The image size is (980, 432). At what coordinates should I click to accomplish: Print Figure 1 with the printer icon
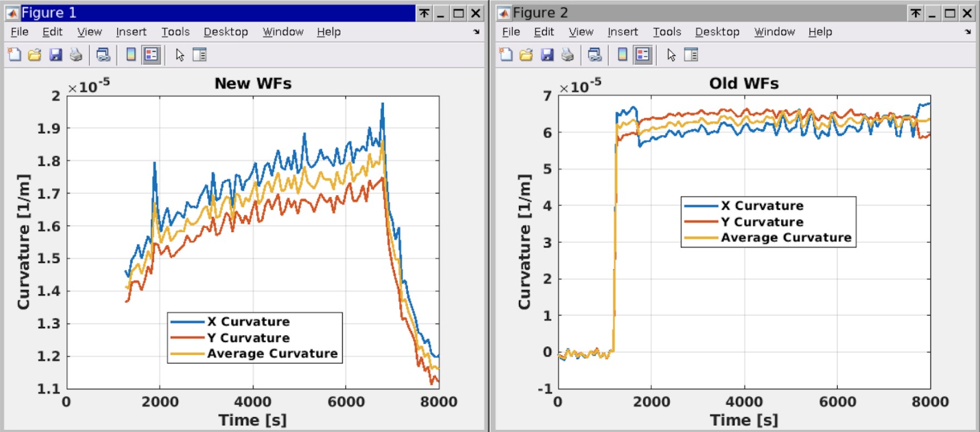pyautogui.click(x=76, y=55)
